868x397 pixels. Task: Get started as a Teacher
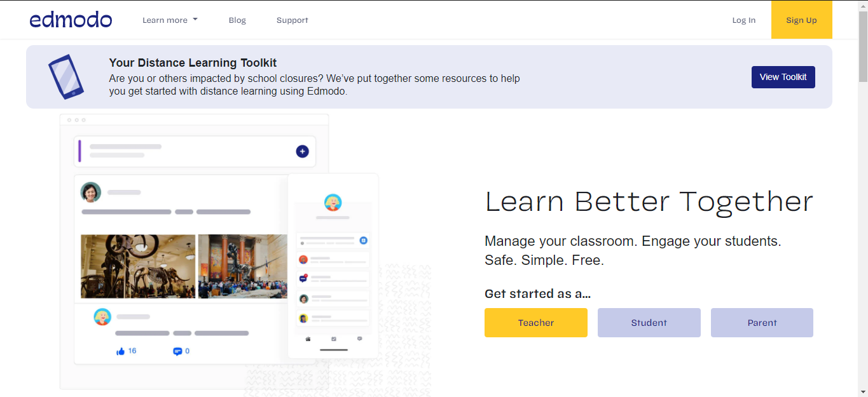point(535,323)
